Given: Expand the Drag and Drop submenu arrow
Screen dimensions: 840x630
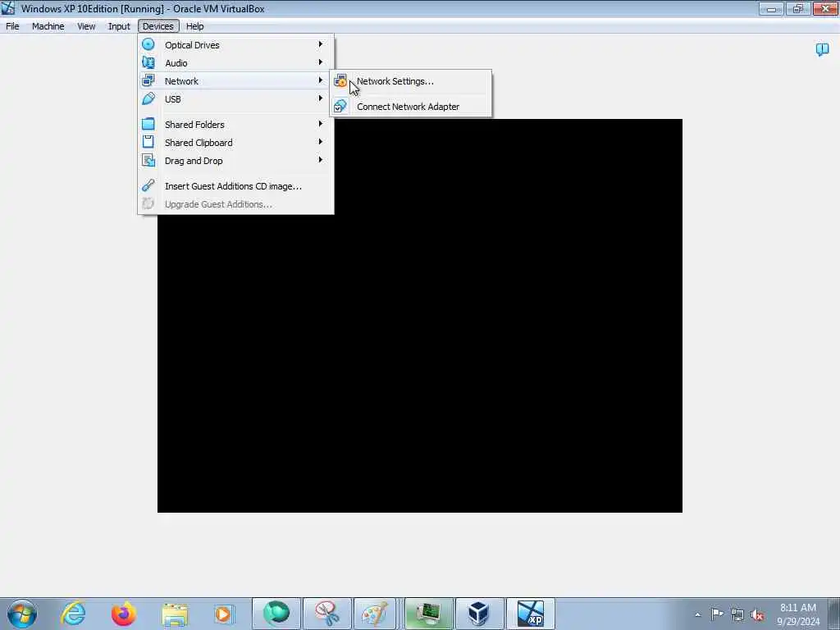Looking at the screenshot, I should (321, 160).
